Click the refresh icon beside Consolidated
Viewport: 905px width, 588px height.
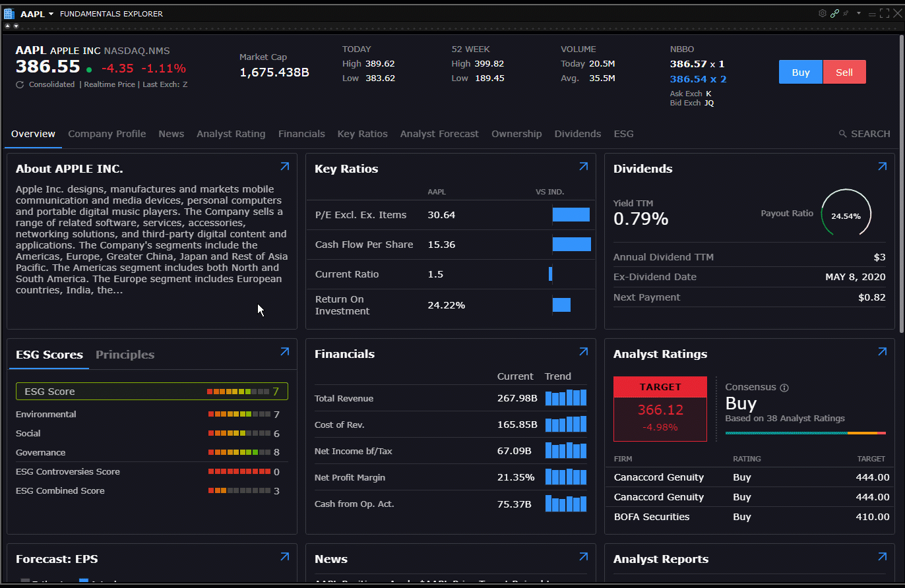tap(20, 84)
